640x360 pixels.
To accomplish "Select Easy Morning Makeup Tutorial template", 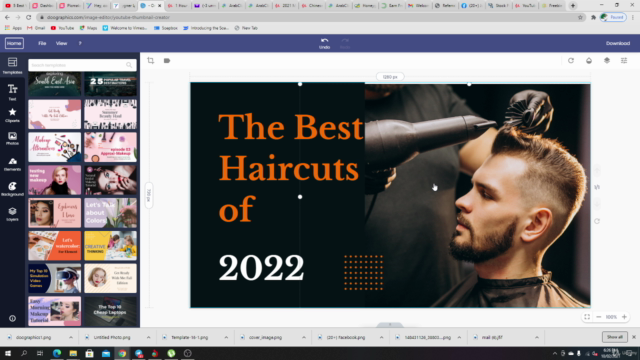I will coord(55,311).
